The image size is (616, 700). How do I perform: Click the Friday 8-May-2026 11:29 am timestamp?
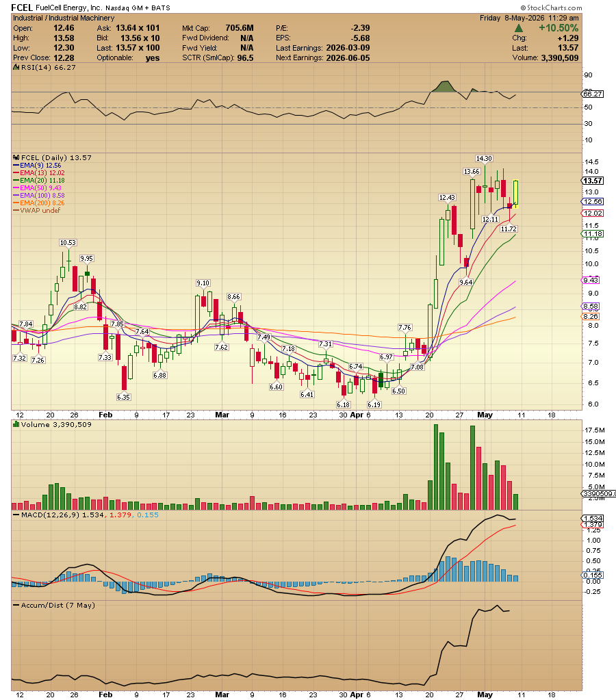529,18
